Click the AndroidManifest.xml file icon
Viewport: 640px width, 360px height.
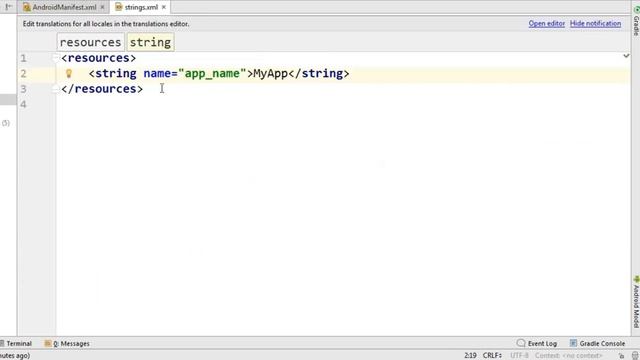pyautogui.click(x=27, y=7)
